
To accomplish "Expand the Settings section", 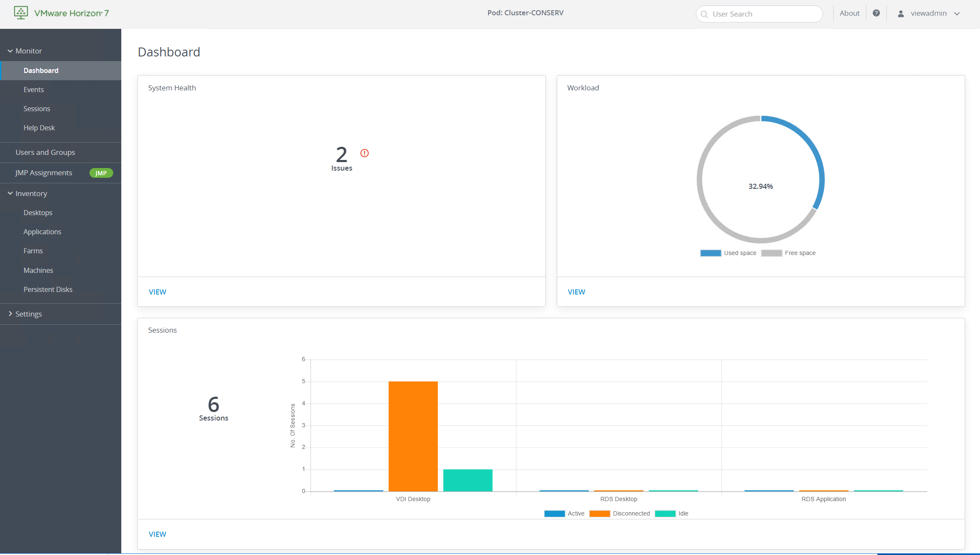I will click(10, 314).
